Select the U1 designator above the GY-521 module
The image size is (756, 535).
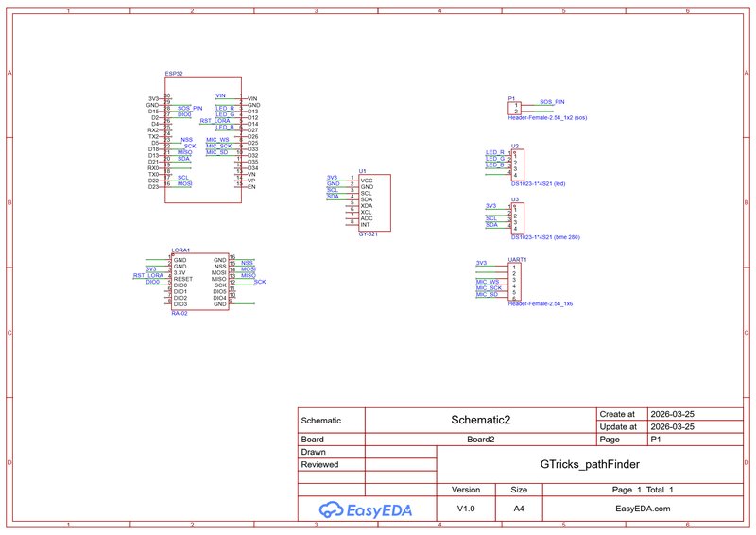pos(362,171)
